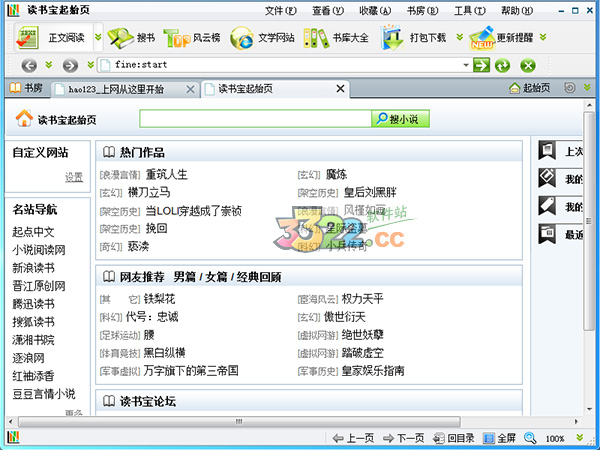Click the restore closed tab icon
This screenshot has width=600, height=450.
[x=569, y=88]
